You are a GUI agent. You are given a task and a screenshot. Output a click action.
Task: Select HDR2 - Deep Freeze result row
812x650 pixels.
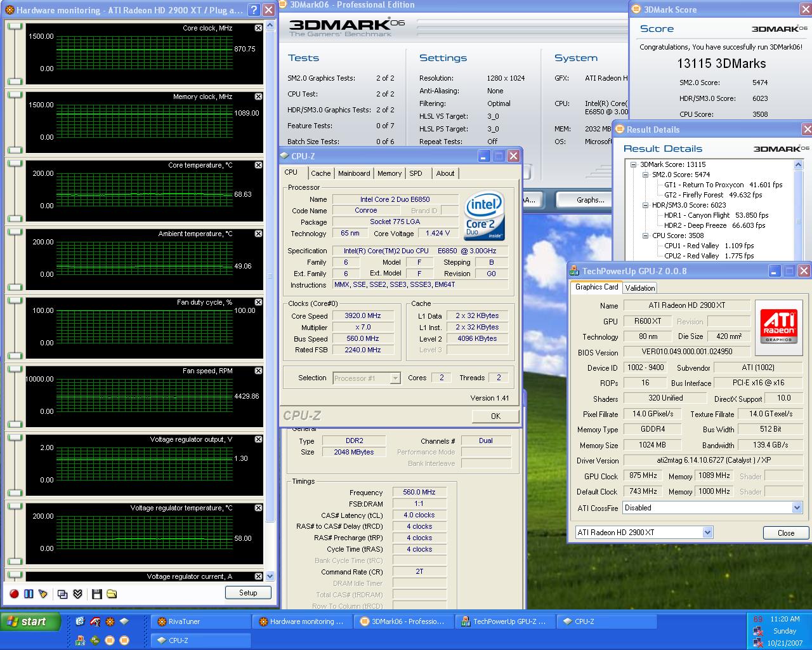coord(714,225)
